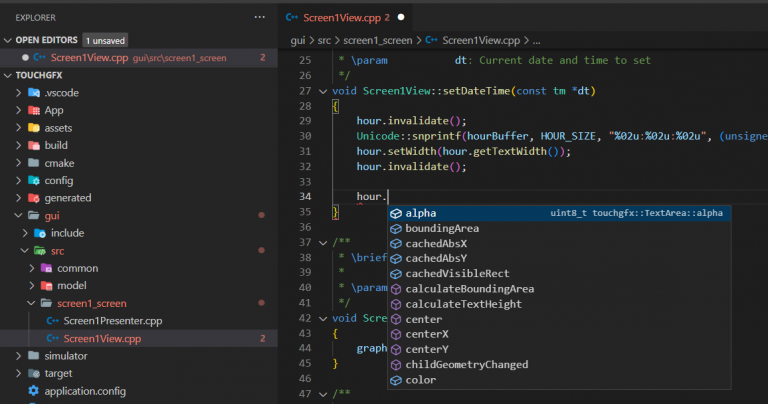Click the assets folder icon
The image size is (768, 404).
coord(33,128)
